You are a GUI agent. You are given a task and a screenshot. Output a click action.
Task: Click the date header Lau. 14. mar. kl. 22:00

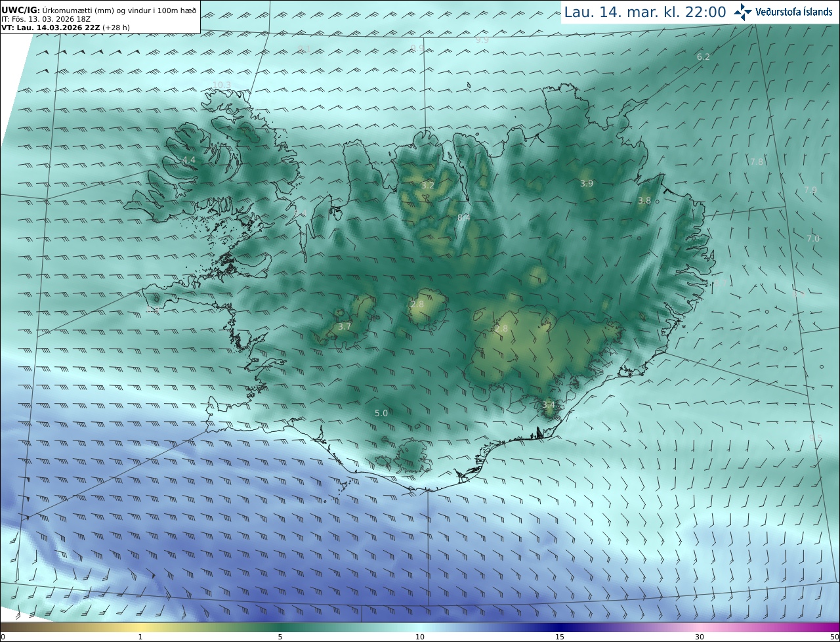[x=645, y=12]
